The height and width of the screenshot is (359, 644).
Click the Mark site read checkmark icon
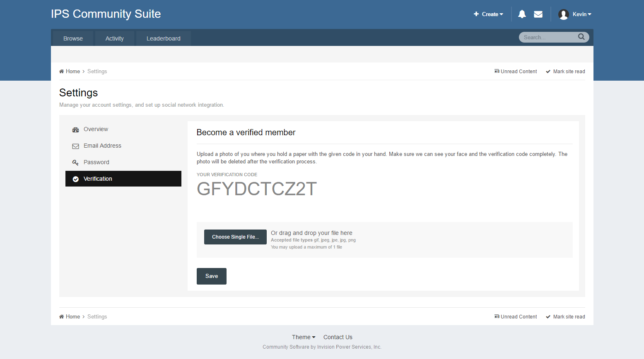548,71
